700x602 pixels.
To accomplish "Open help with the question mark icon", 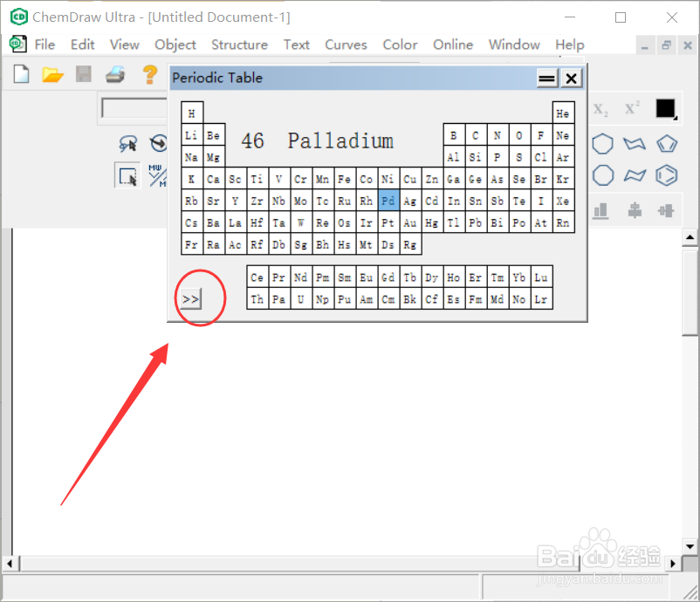I will point(150,74).
